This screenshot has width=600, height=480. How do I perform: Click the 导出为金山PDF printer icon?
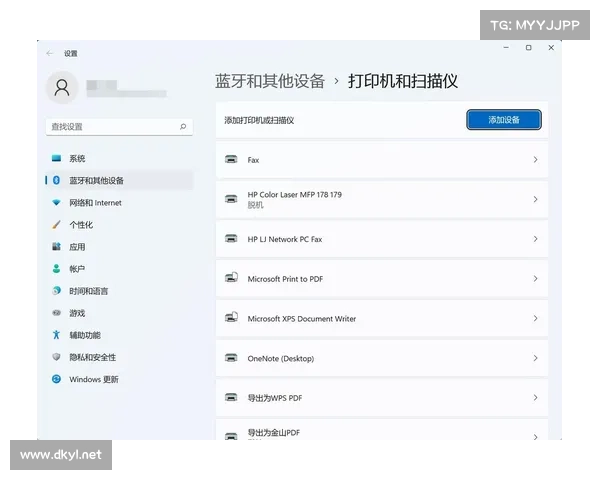click(x=231, y=436)
